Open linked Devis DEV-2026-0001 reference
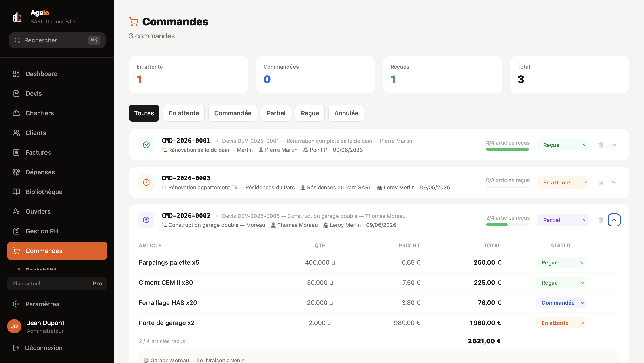 tap(314, 141)
